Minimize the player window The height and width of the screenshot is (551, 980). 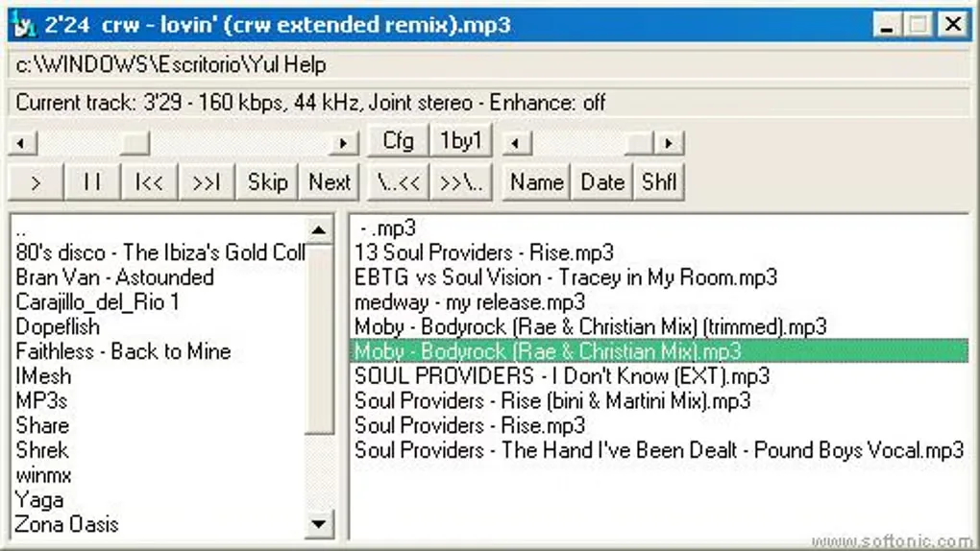885,26
